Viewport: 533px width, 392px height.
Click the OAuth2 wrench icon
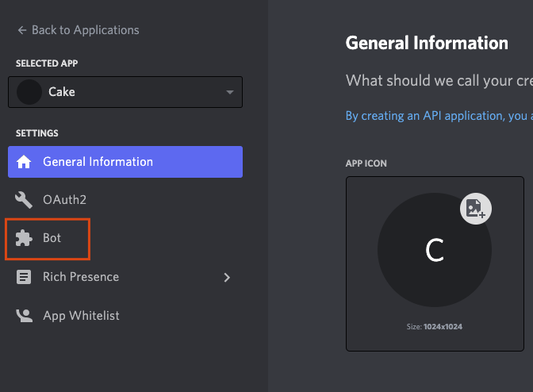pos(24,200)
